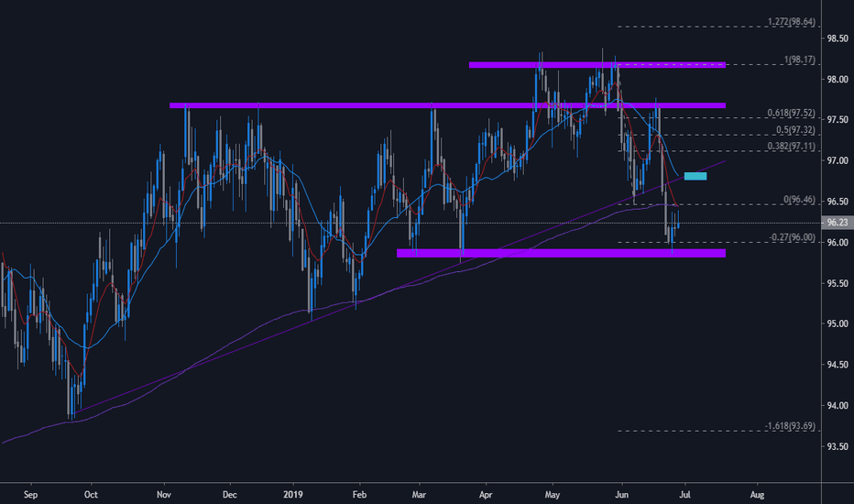This screenshot has width=854, height=504.
Task: Select the 1(98.17) Fibonacci level label
Action: point(800,60)
